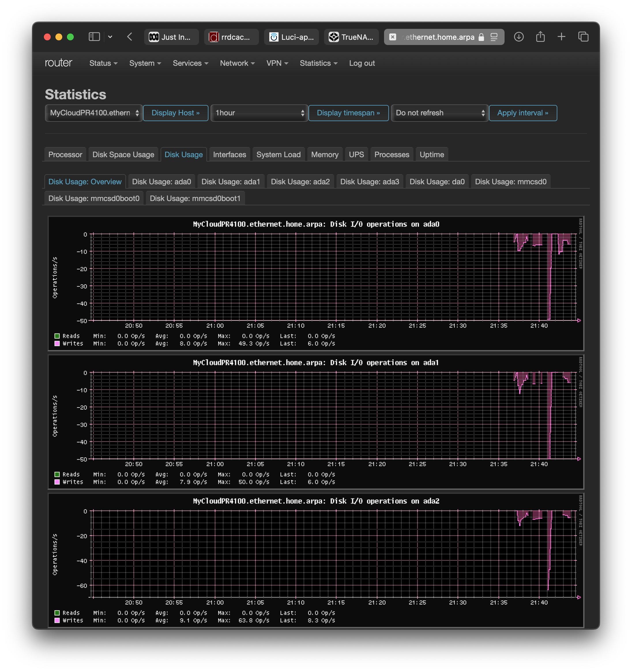Click Apply interval button
This screenshot has height=672, width=632.
pyautogui.click(x=523, y=113)
